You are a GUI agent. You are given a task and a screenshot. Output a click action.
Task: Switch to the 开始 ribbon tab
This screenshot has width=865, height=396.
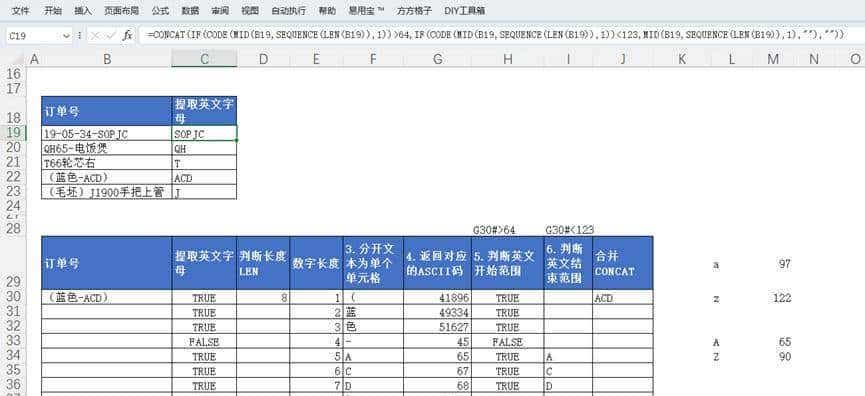53,10
